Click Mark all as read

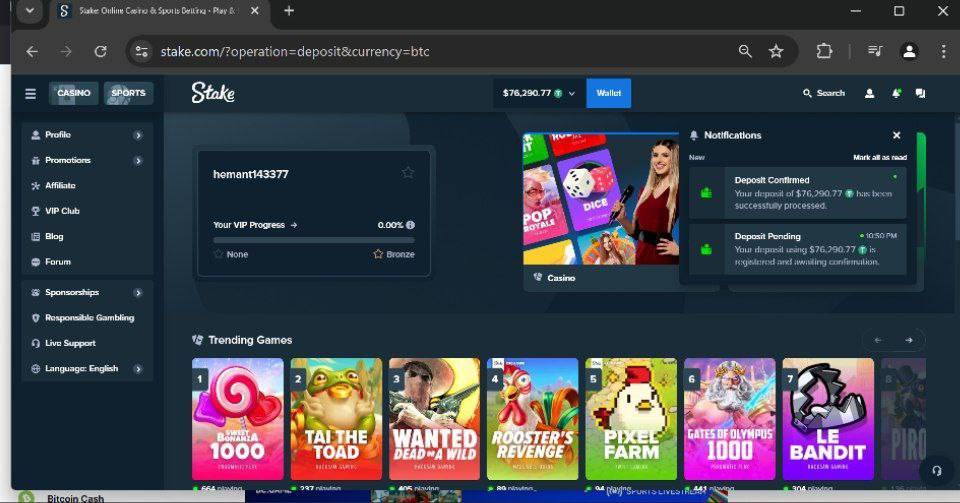(879, 157)
